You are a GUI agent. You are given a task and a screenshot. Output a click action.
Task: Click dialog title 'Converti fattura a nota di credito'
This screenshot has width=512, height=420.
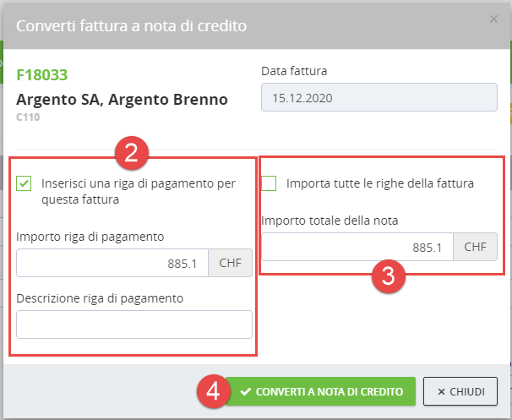[131, 26]
